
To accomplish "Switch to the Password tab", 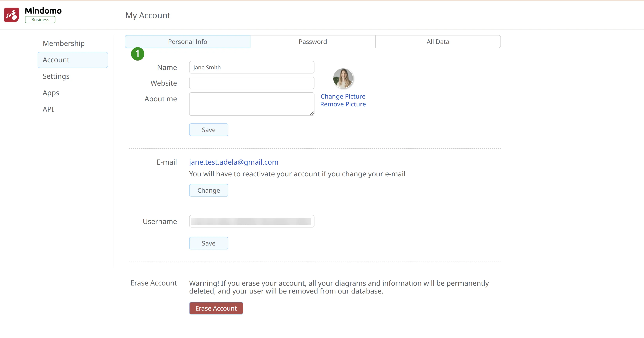I will pos(313,42).
